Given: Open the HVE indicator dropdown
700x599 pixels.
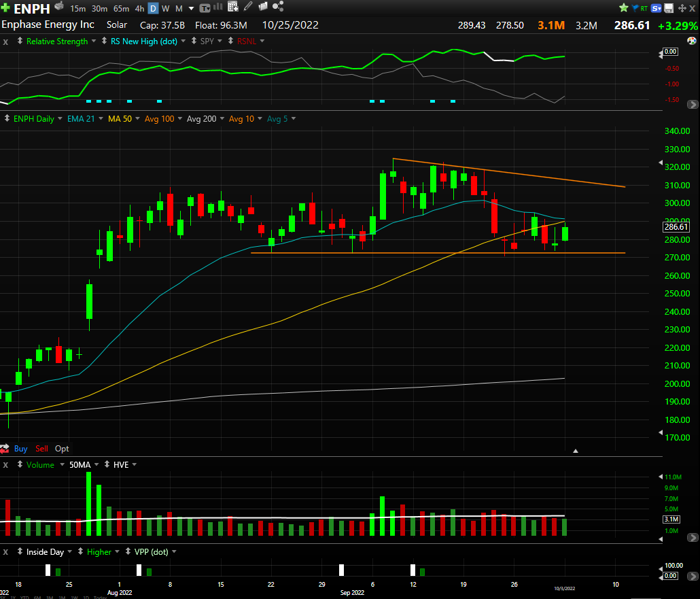Looking at the screenshot, I should click(x=135, y=465).
